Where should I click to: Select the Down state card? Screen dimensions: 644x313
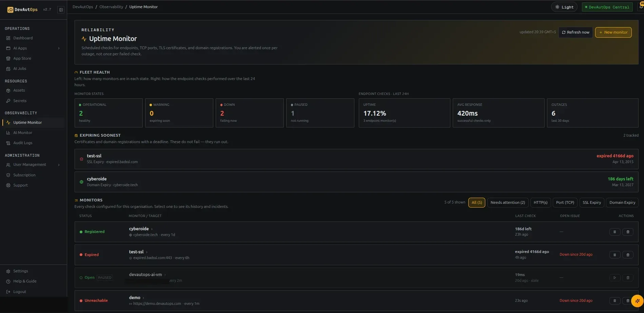[x=250, y=113]
